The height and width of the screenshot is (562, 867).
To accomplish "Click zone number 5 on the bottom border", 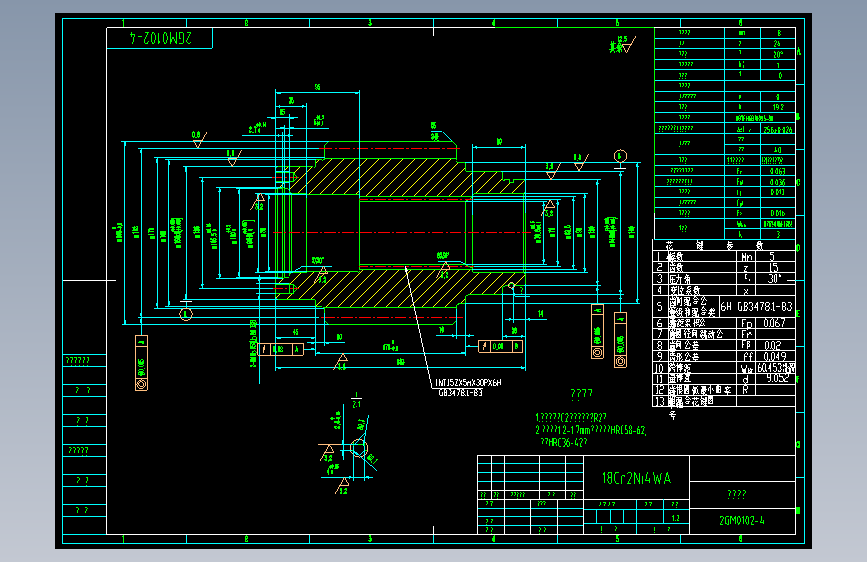I will [x=617, y=539].
